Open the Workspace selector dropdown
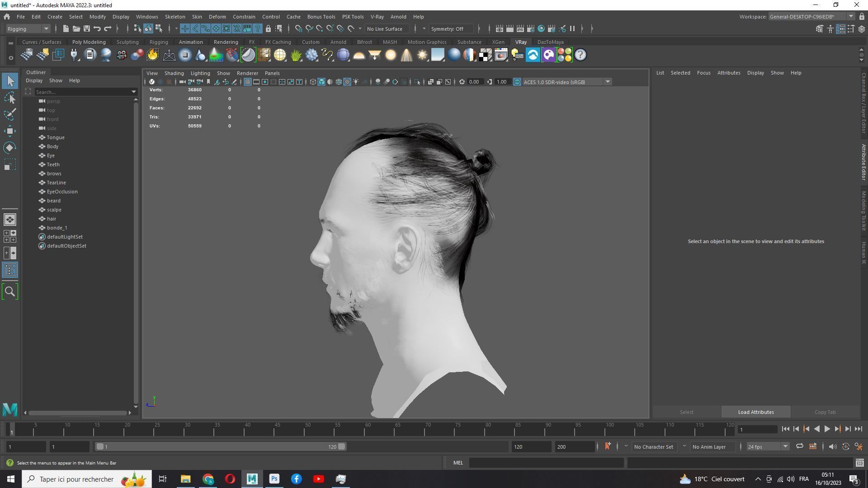Image resolution: width=868 pixels, height=488 pixels. point(811,17)
